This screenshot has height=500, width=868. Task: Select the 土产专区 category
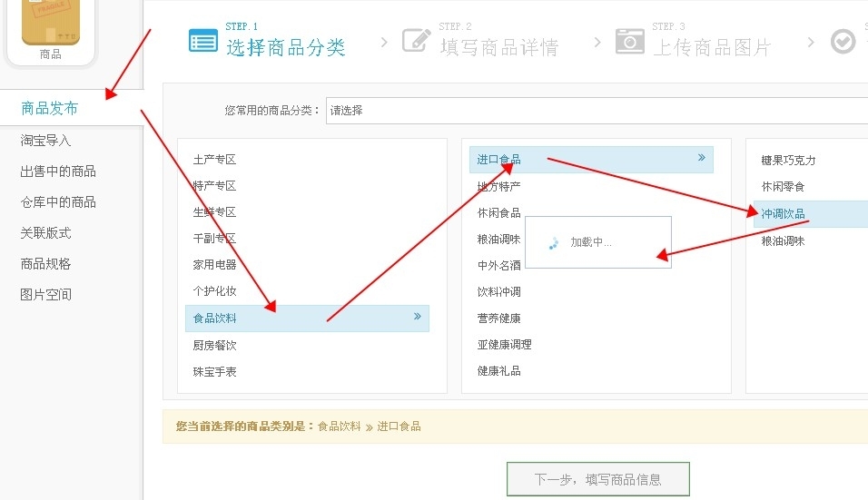pyautogui.click(x=214, y=160)
